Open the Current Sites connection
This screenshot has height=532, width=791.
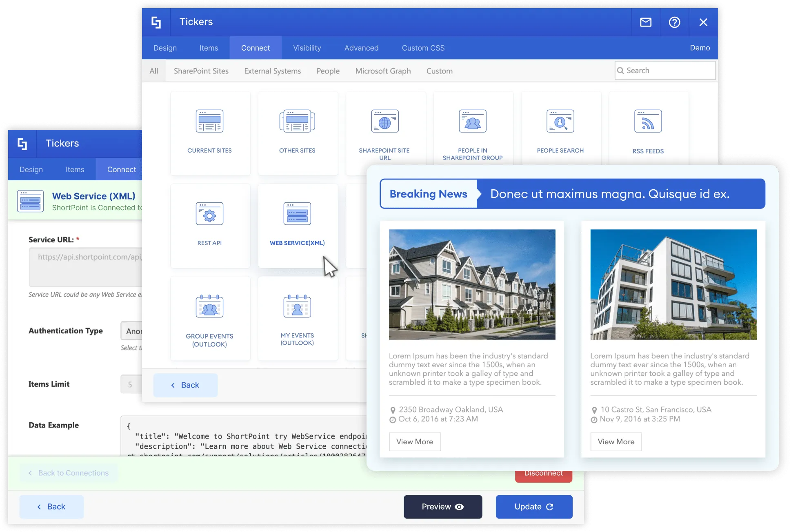click(x=209, y=130)
